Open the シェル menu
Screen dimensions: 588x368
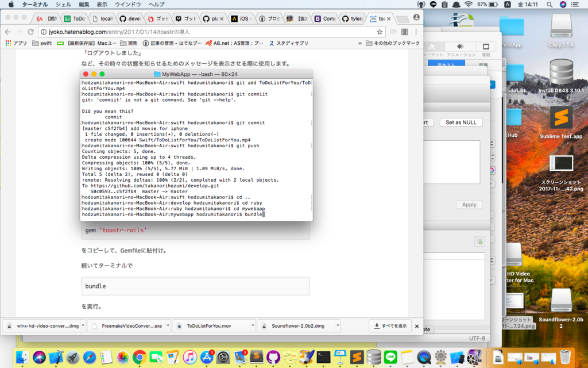point(63,5)
